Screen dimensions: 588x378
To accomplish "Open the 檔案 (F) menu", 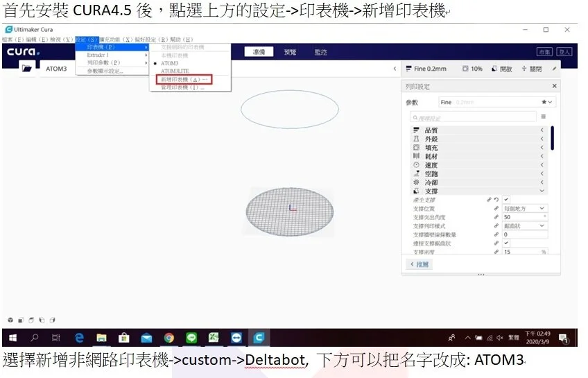I will pos(13,40).
